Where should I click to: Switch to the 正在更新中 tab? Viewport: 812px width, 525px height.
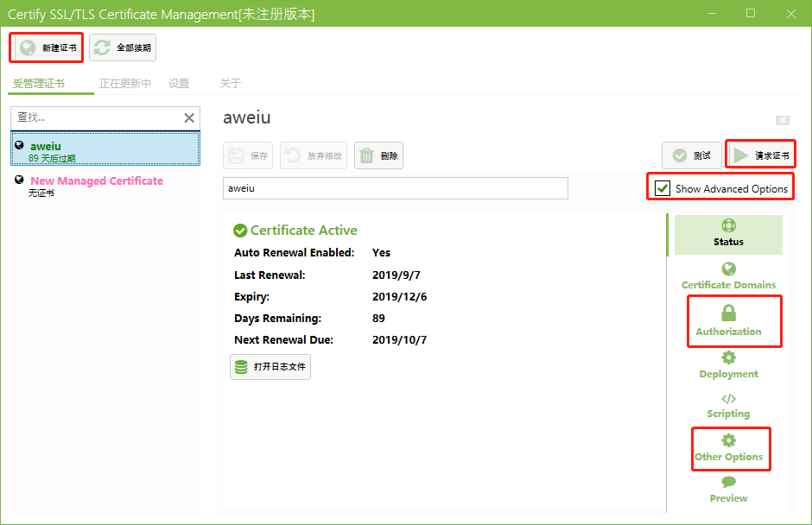tap(125, 84)
